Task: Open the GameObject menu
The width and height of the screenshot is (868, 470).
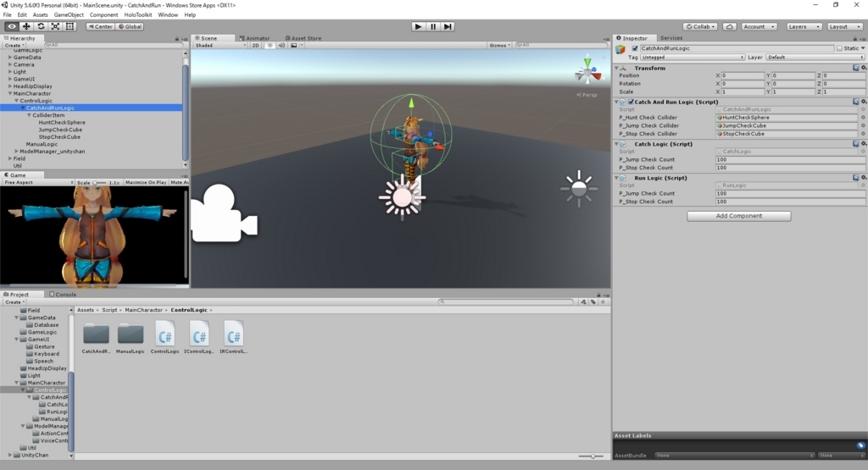Action: click(69, 15)
